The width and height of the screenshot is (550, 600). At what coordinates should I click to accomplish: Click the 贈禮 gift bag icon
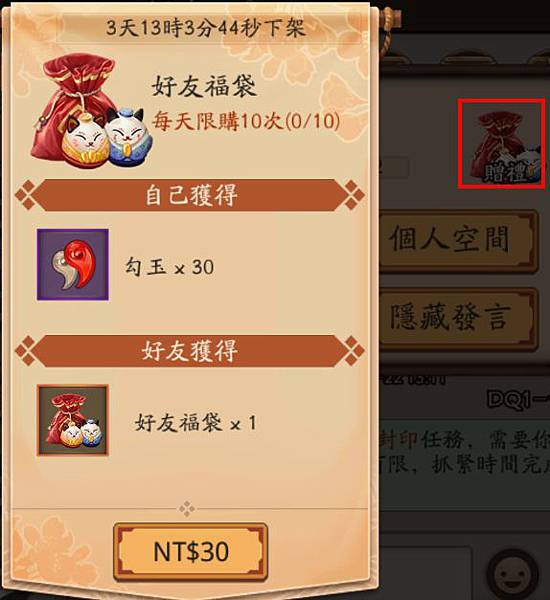point(502,144)
